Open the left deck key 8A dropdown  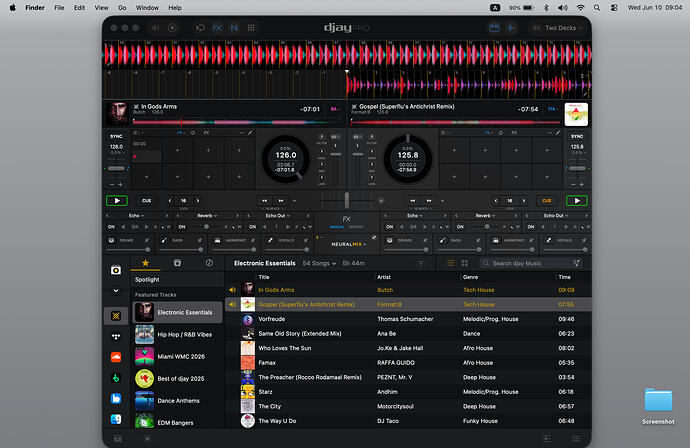[x=334, y=109]
